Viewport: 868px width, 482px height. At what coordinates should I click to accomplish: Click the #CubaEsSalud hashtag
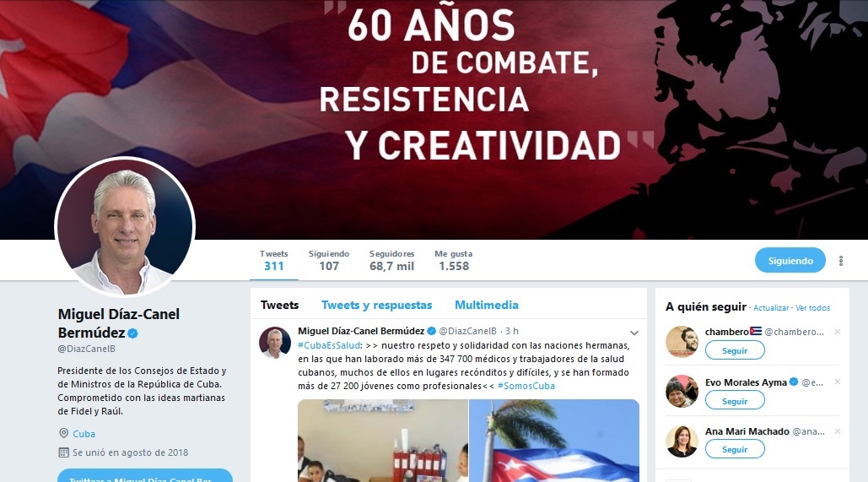(329, 345)
